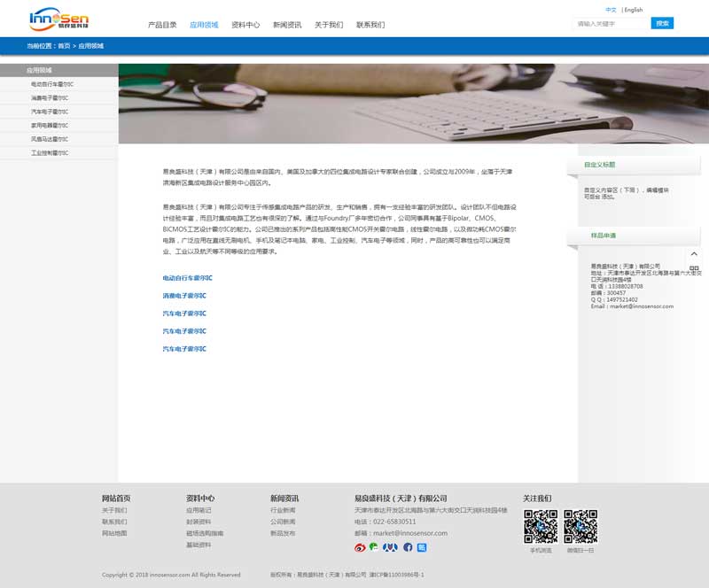This screenshot has height=588, width=709.
Task: Open the 消费电子霍尔IC link in main content
Action: [x=184, y=296]
